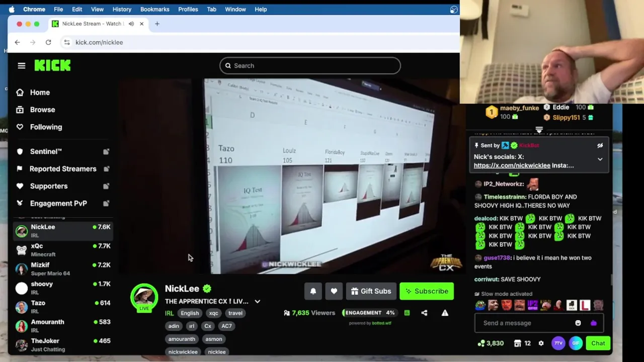The width and height of the screenshot is (644, 362).
Task: Click the green Chat send button
Action: coord(598,343)
